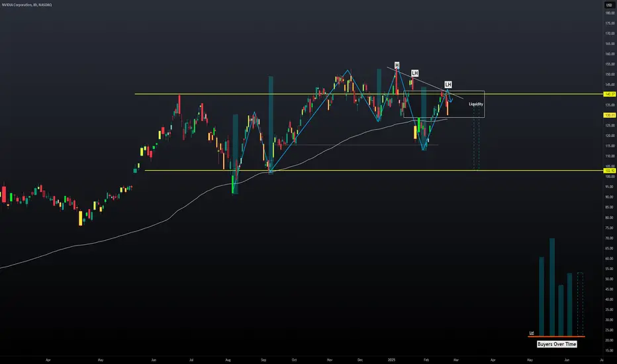This screenshot has height=364, width=617.
Task: Click the highlighted 140.37 price label
Action: point(610,95)
